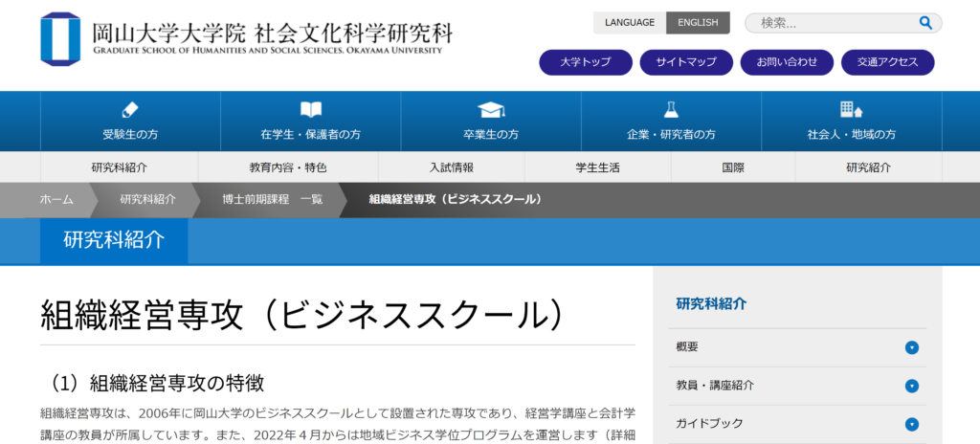
Task: Switch language with the ENGLISH toggle
Action: click(698, 23)
